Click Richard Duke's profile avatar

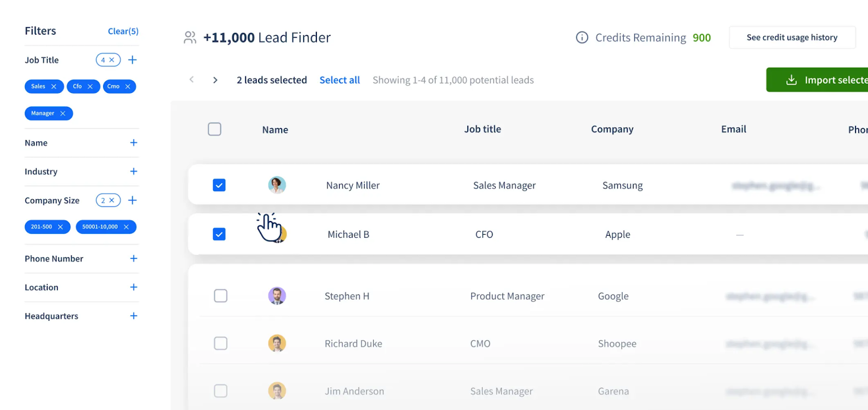pos(277,343)
